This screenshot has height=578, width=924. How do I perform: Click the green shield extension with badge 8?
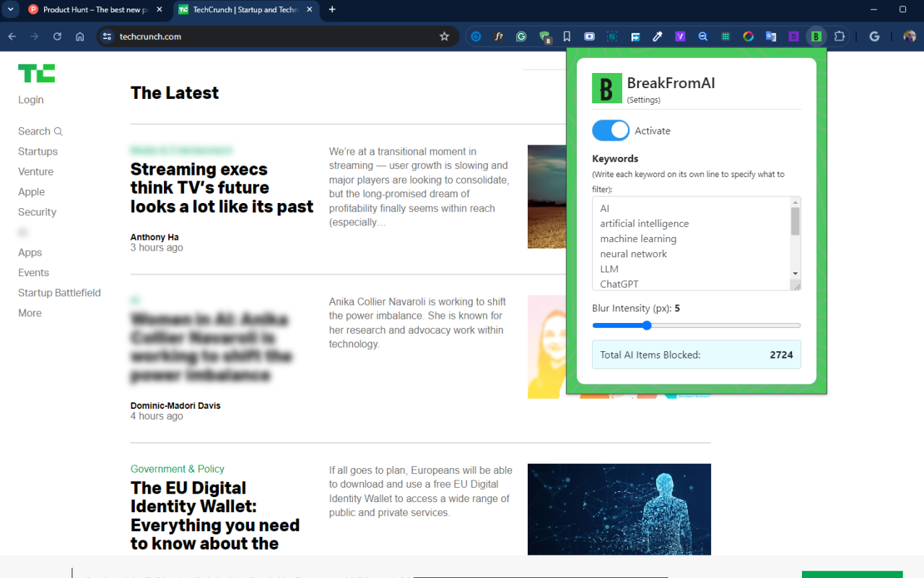click(545, 37)
